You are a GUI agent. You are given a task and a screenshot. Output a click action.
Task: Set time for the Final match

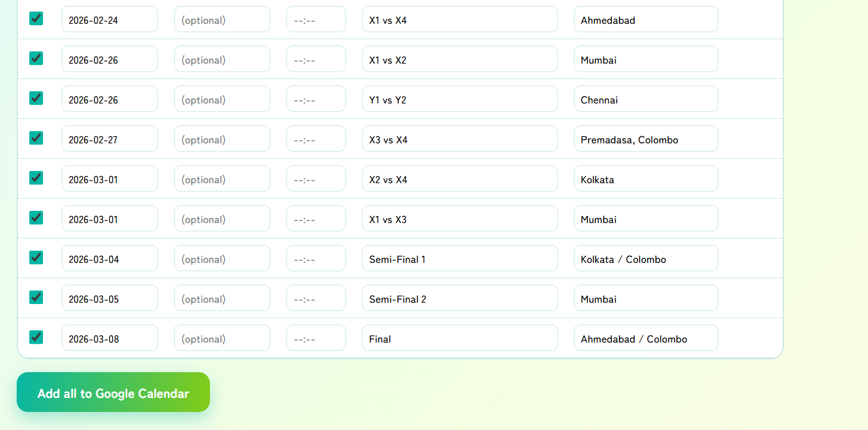tap(316, 338)
